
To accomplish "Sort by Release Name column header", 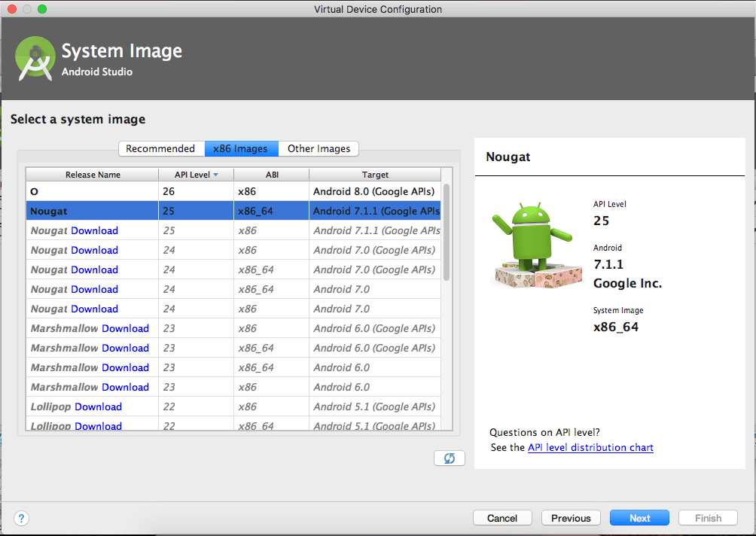I will (93, 175).
